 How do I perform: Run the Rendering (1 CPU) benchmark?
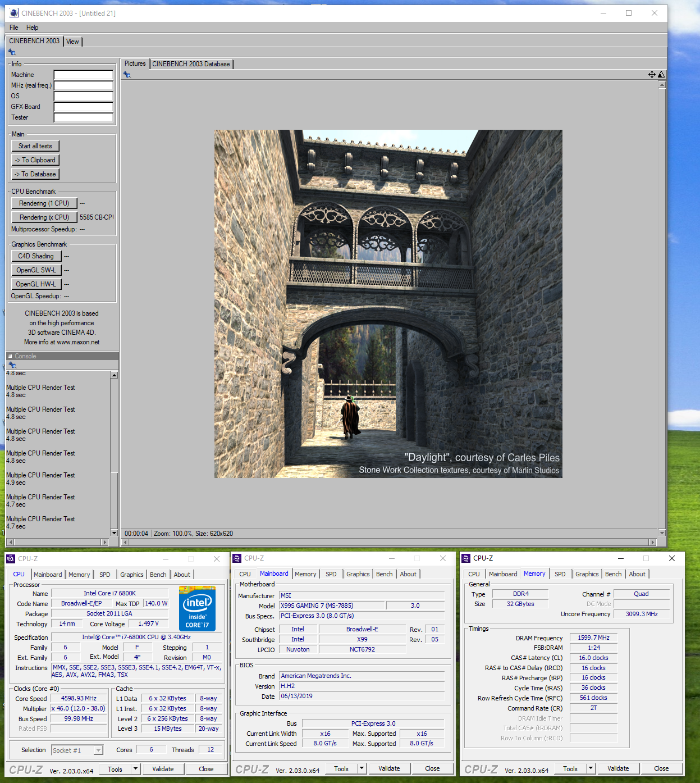[44, 203]
